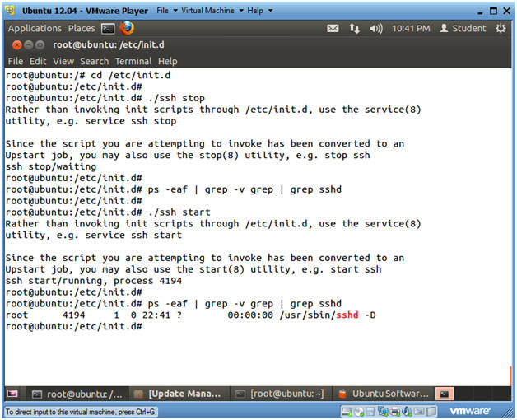Viewport: 517px width, 420px height.
Task: Click the VMware floppy device icon
Action: click(370, 412)
